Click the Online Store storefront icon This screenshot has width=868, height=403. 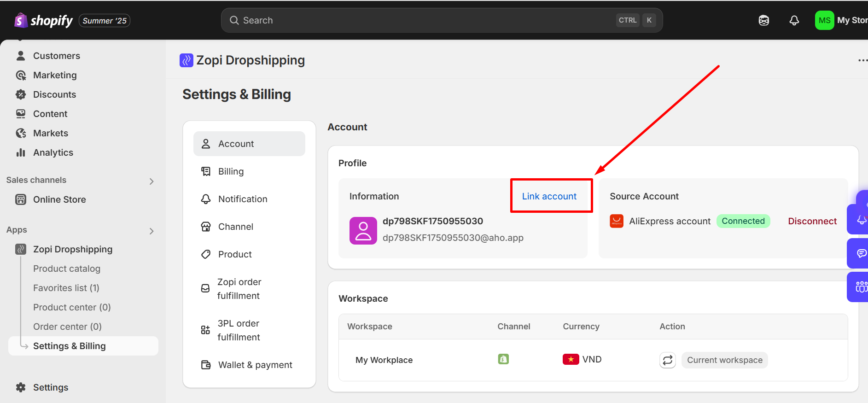click(x=21, y=199)
